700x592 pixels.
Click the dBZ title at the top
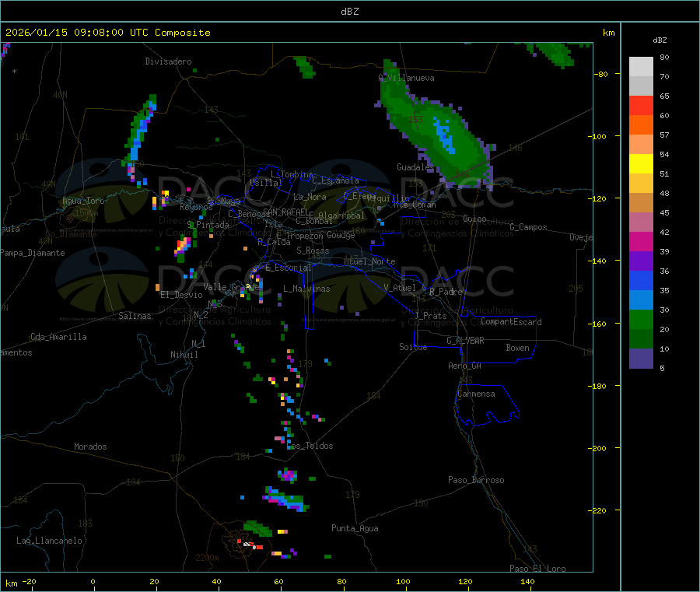[x=349, y=12]
